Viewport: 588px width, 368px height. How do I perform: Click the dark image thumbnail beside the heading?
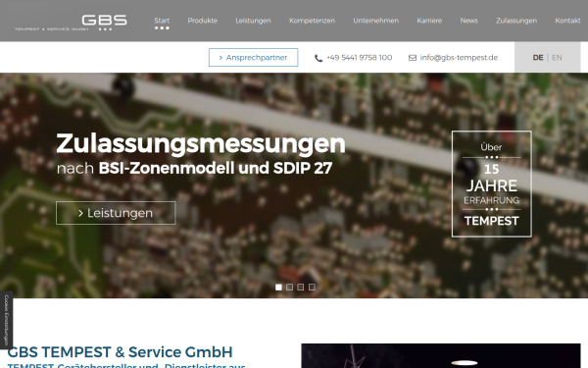point(441,355)
